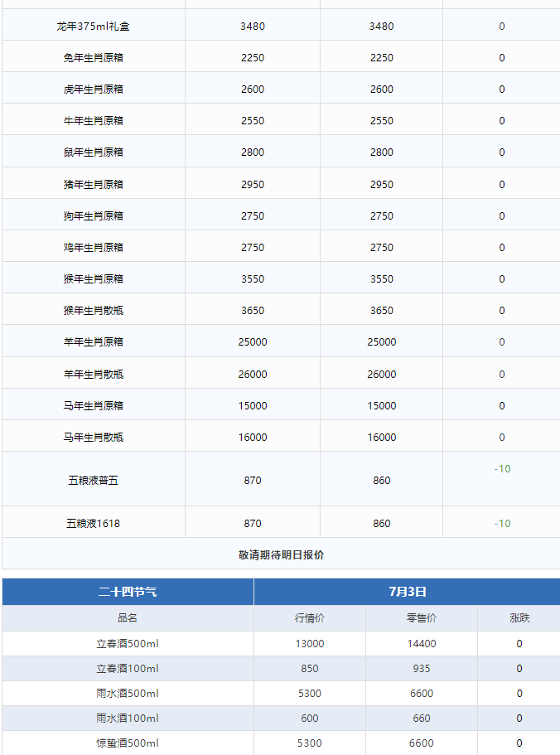Select the 二十四节气 table header
Screen dimensions: 560x755
pyautogui.click(x=128, y=592)
